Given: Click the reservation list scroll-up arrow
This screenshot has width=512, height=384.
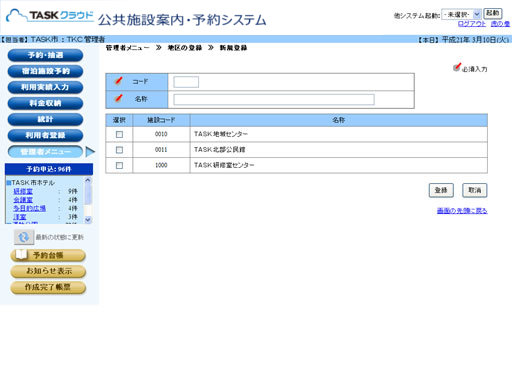Looking at the screenshot, I should pyautogui.click(x=88, y=180).
